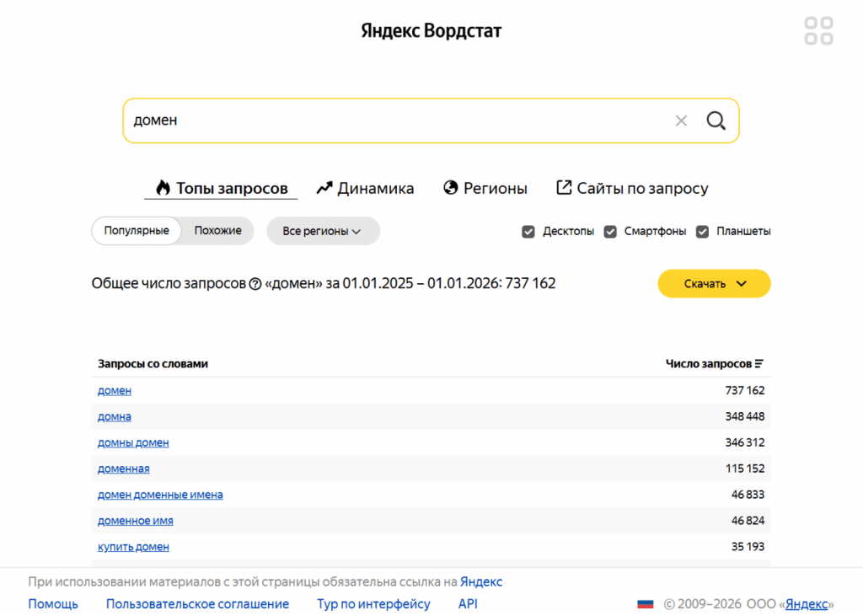Click the sort icon beside Число запросов
Viewport: 863px width, 616px height.
click(x=759, y=364)
